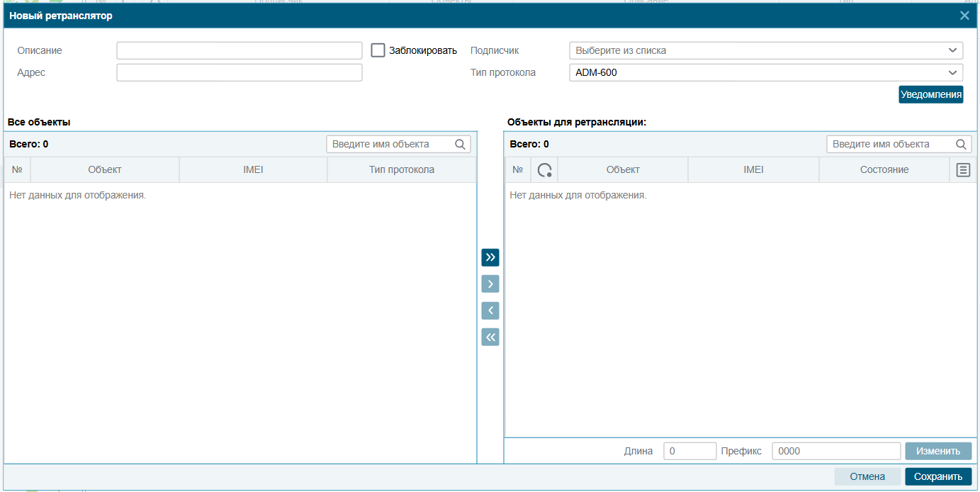Sort left table by Тип протокола column
This screenshot has height=492, width=980.
[402, 169]
